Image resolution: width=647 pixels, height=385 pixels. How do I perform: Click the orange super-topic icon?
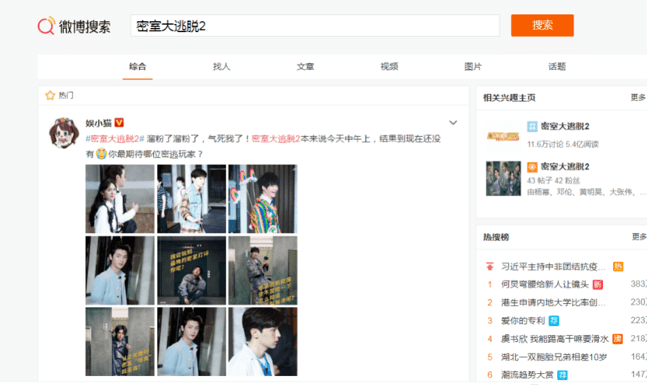point(532,167)
